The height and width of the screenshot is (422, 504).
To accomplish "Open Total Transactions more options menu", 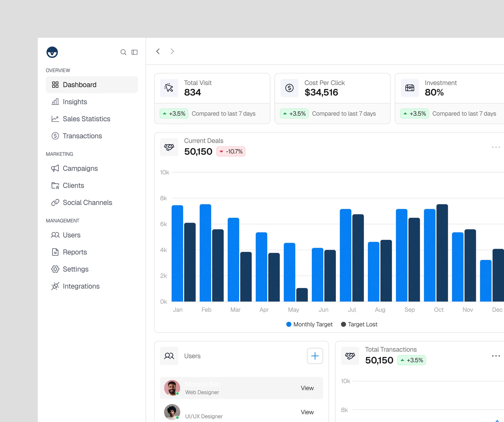I will pos(496,356).
